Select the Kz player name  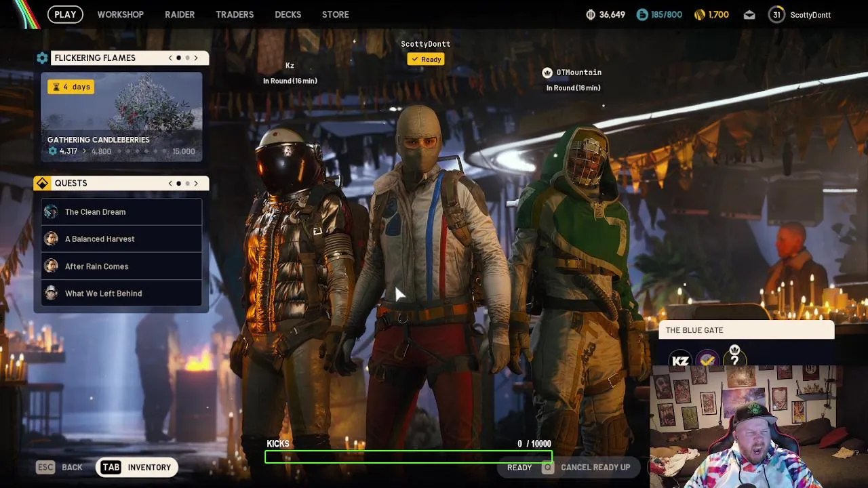(290, 66)
